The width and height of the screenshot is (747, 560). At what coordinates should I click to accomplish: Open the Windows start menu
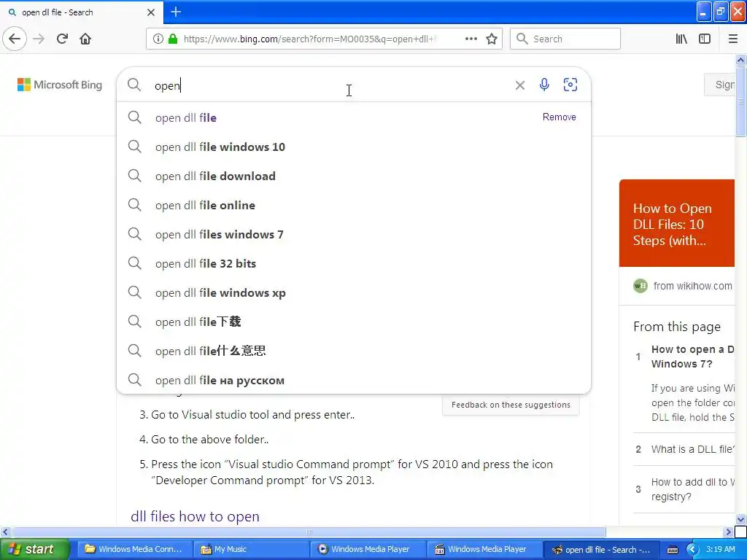click(34, 549)
